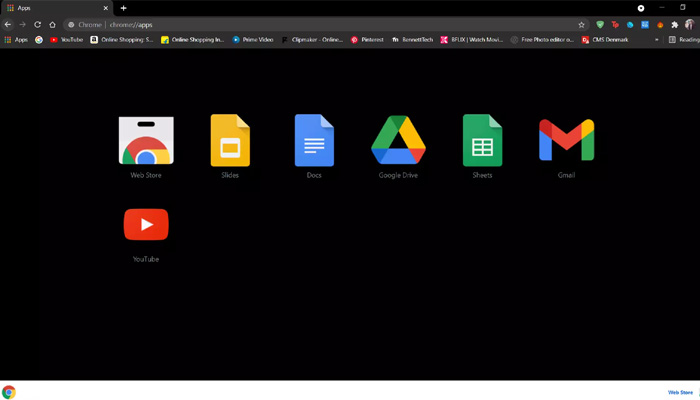Open the Online Shopping S... bookmark
Screen dimensions: 700x400
[121, 40]
